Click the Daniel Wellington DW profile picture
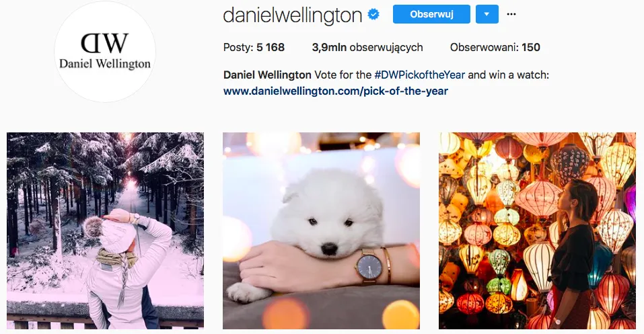The image size is (644, 334). (105, 52)
